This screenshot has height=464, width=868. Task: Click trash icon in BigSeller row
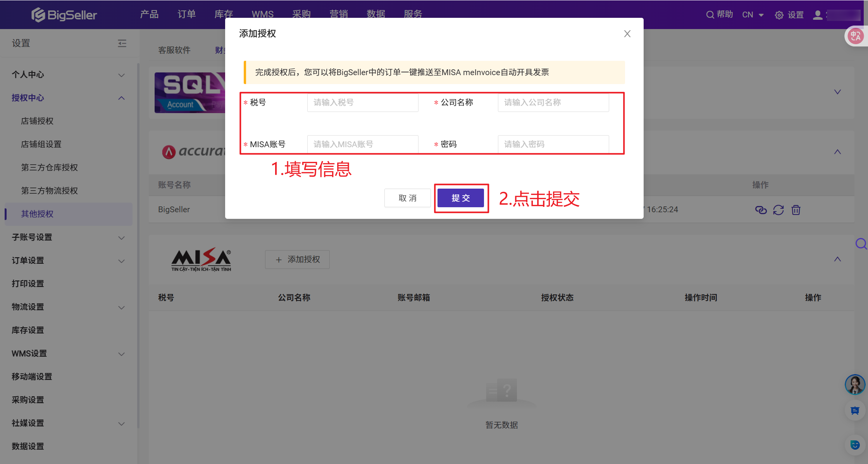click(x=796, y=210)
